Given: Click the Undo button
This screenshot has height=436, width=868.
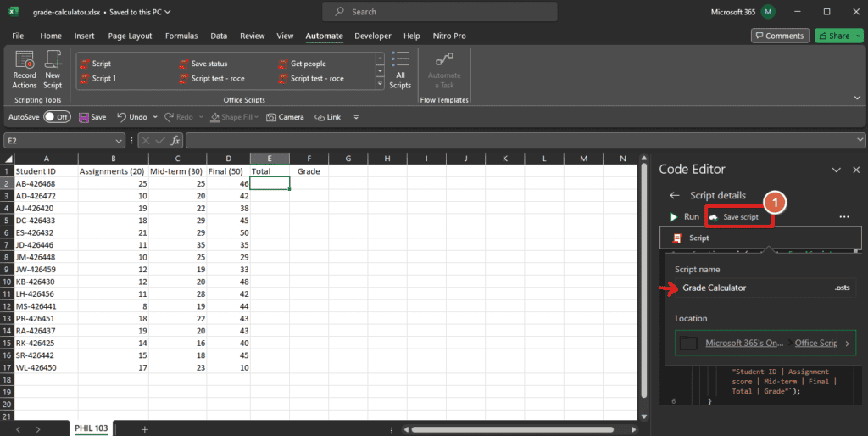Looking at the screenshot, I should coord(131,117).
